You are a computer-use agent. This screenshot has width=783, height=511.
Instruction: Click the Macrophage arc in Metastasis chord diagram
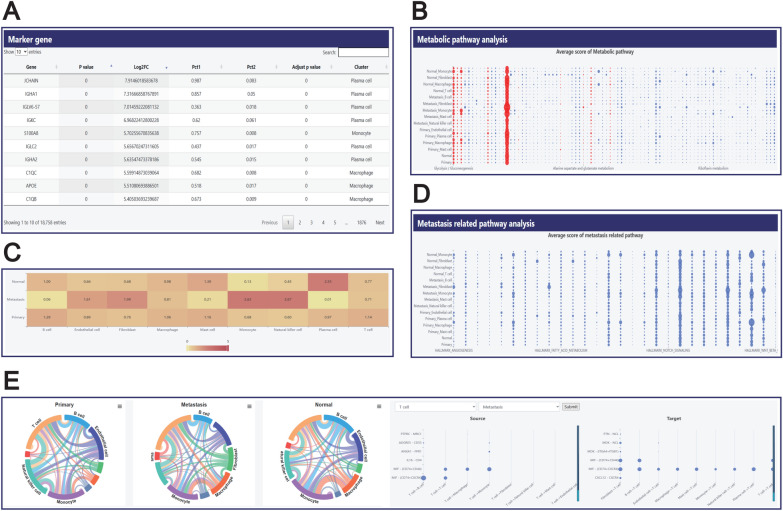pyautogui.click(x=224, y=484)
